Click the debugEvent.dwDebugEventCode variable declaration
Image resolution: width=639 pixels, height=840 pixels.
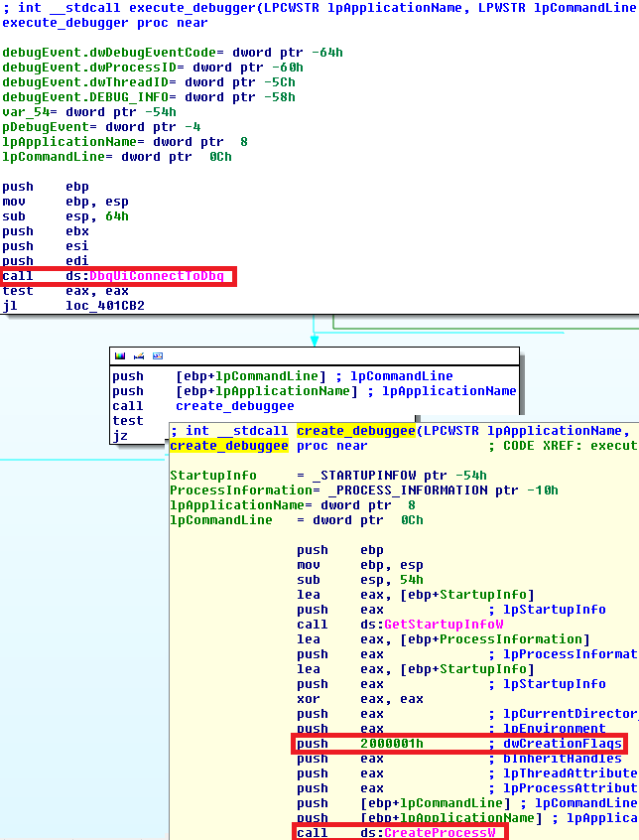[173, 53]
